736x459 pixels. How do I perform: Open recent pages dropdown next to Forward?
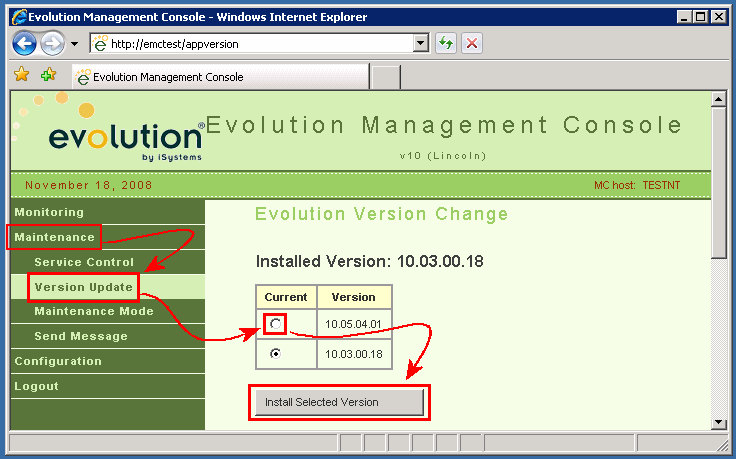click(74, 45)
